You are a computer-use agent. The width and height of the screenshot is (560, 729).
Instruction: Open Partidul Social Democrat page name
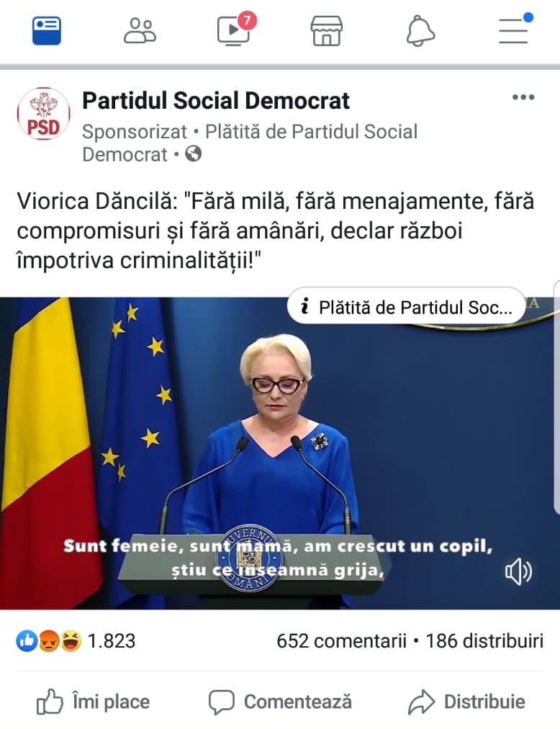[x=216, y=101]
